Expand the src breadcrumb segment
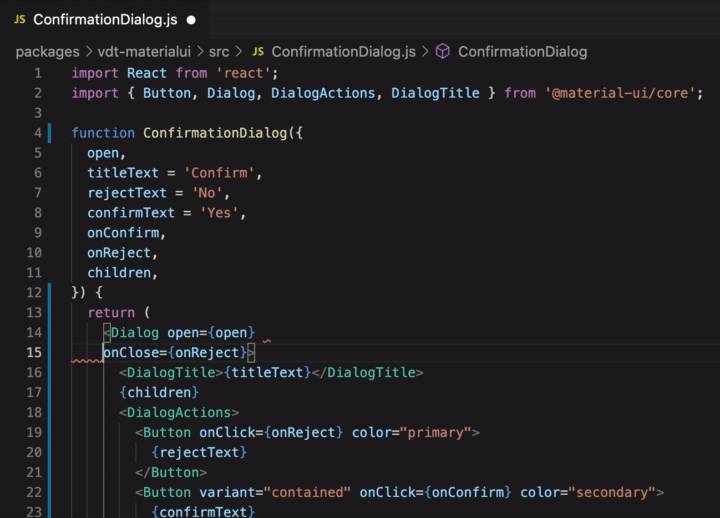 (219, 51)
